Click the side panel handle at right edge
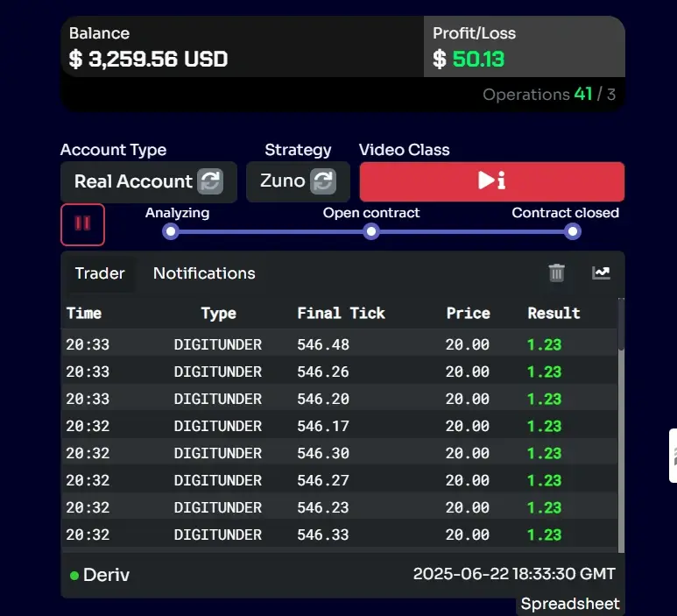The image size is (677, 616). pyautogui.click(x=673, y=456)
